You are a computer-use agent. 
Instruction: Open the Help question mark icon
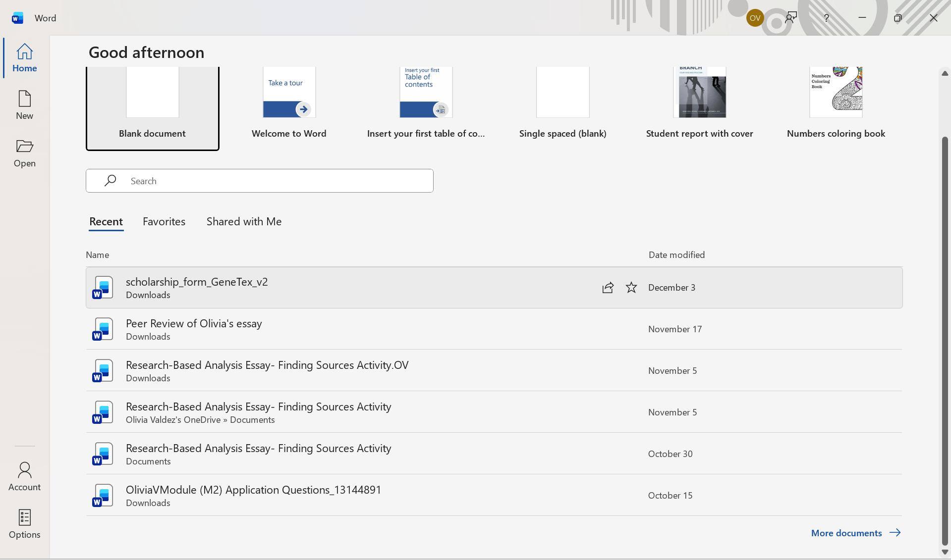826,18
